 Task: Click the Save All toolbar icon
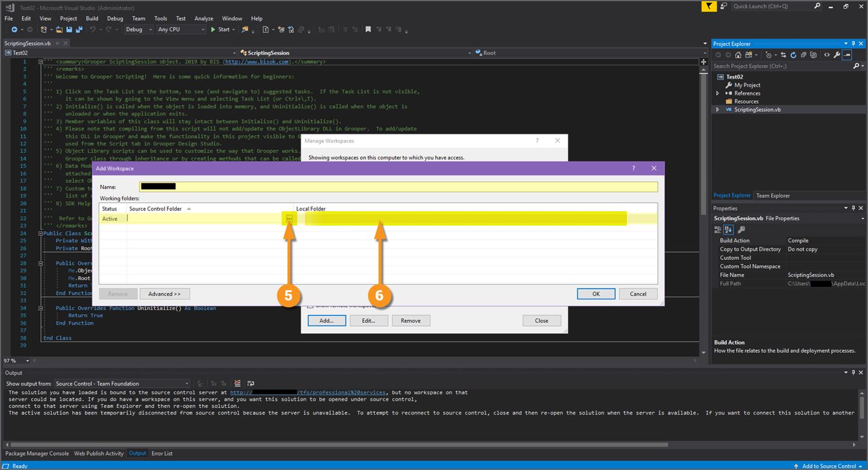click(x=78, y=30)
